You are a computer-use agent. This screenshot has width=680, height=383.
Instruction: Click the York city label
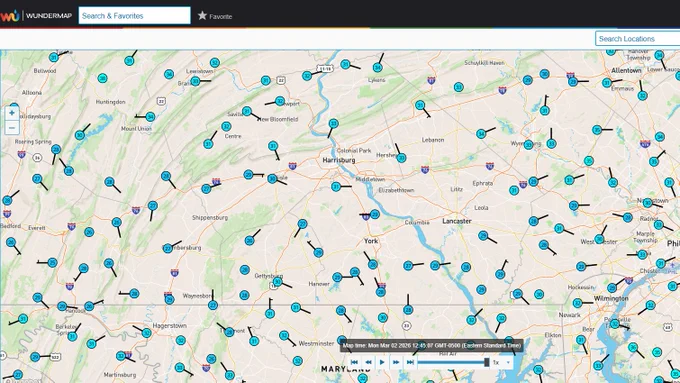point(371,241)
